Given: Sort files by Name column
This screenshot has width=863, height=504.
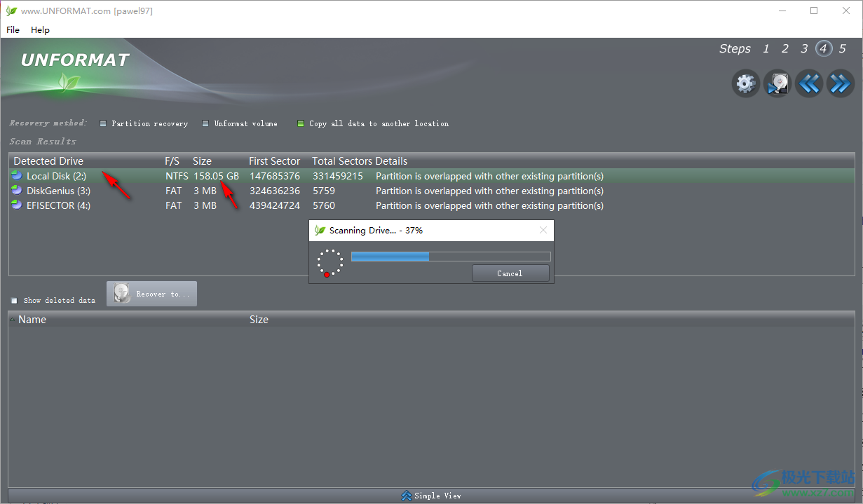Looking at the screenshot, I should [32, 320].
